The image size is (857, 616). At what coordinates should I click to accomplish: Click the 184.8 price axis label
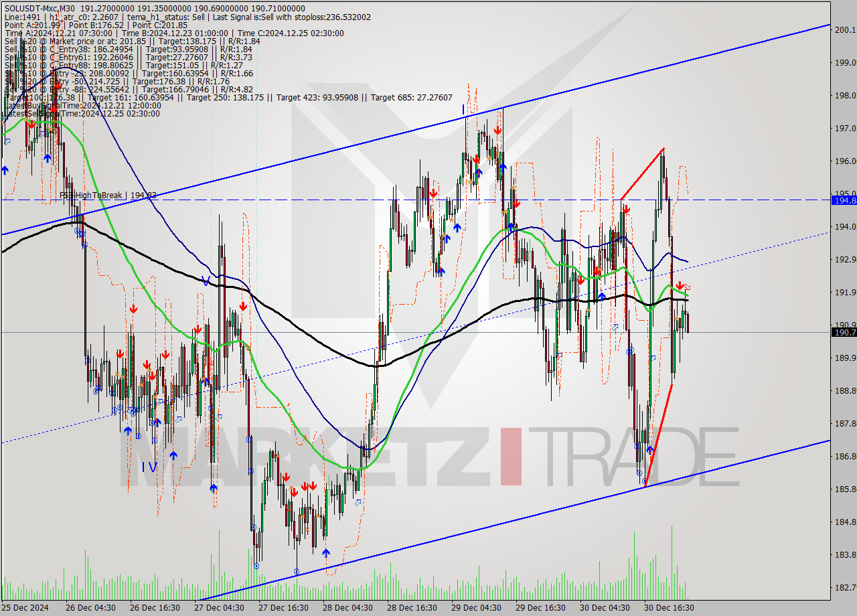(845, 522)
